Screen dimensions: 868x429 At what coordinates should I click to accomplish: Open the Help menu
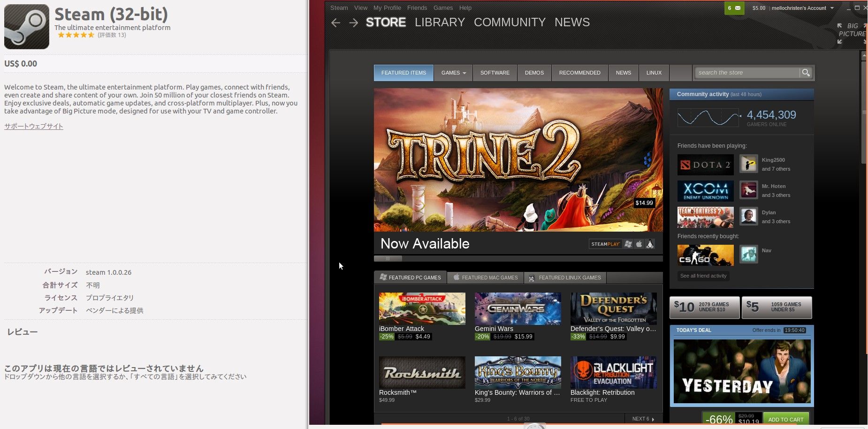tap(465, 8)
